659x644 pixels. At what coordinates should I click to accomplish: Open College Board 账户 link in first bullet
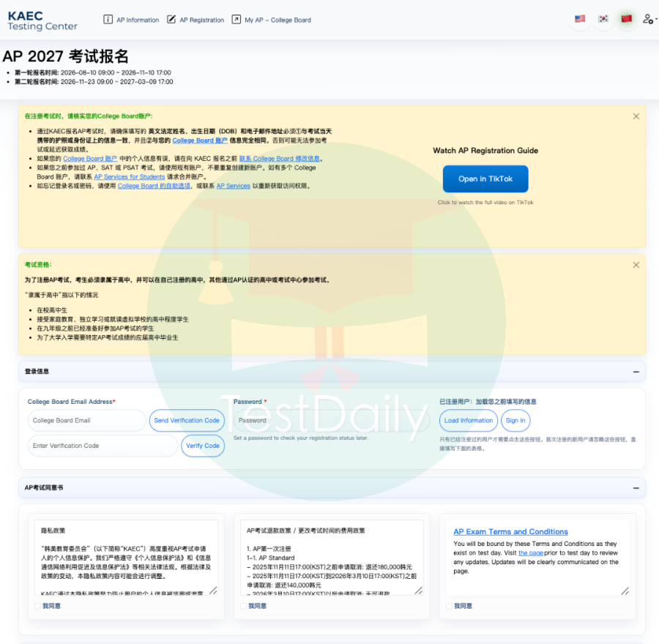(200, 141)
